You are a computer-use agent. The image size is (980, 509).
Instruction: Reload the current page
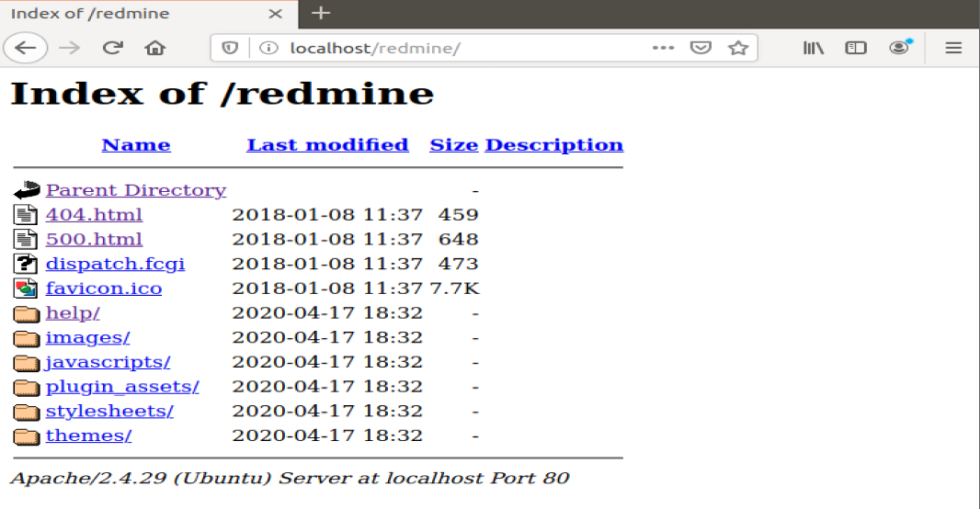[x=112, y=48]
